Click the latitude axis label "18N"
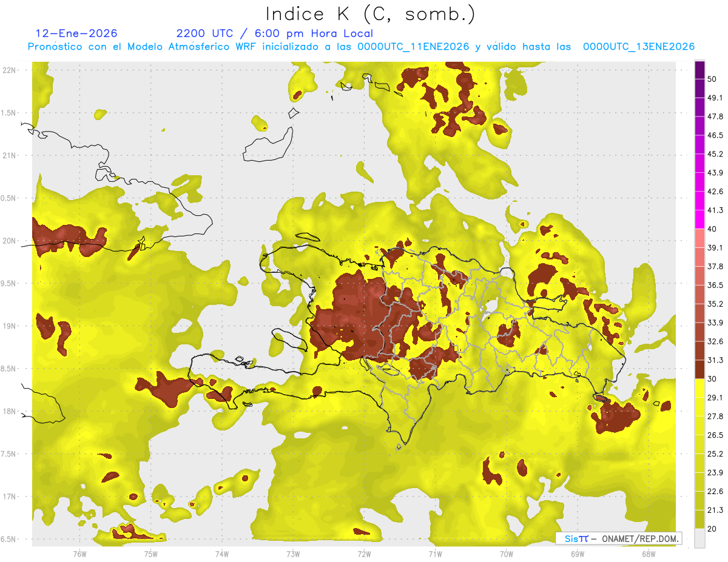 tap(9, 411)
